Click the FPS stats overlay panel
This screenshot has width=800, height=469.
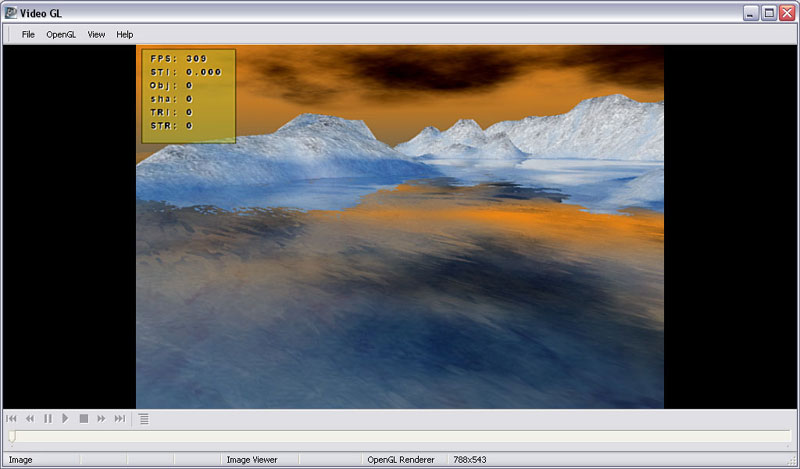pyautogui.click(x=188, y=95)
